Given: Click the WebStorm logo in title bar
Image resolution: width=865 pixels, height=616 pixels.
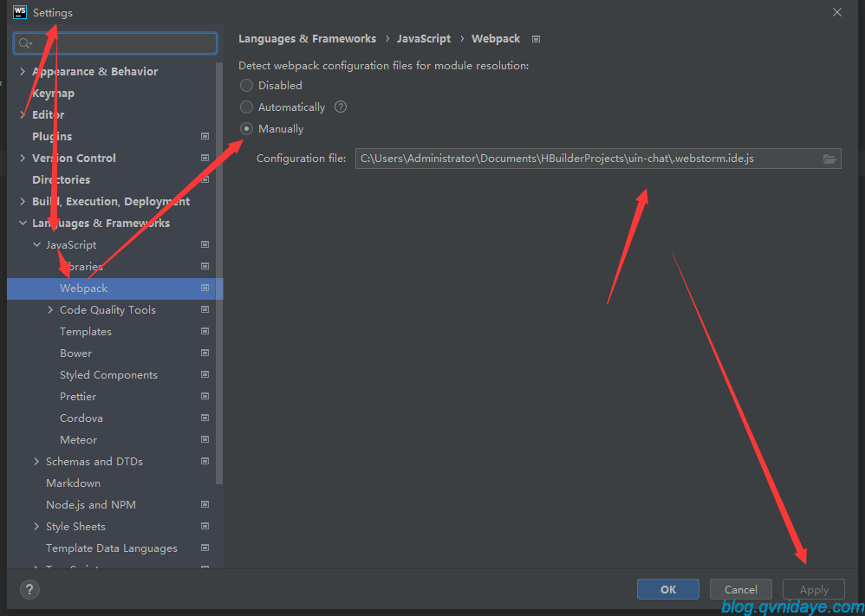Looking at the screenshot, I should [x=20, y=11].
